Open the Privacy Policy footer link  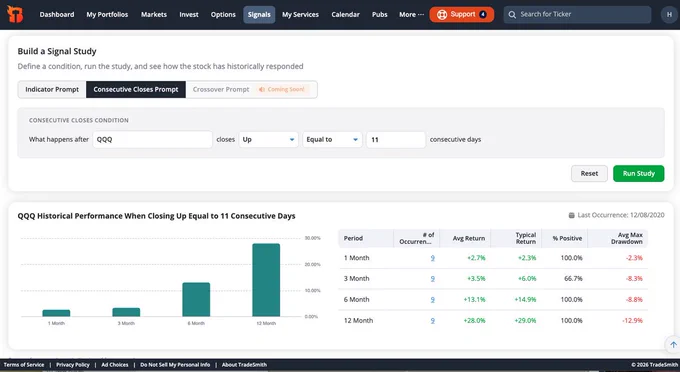point(73,365)
